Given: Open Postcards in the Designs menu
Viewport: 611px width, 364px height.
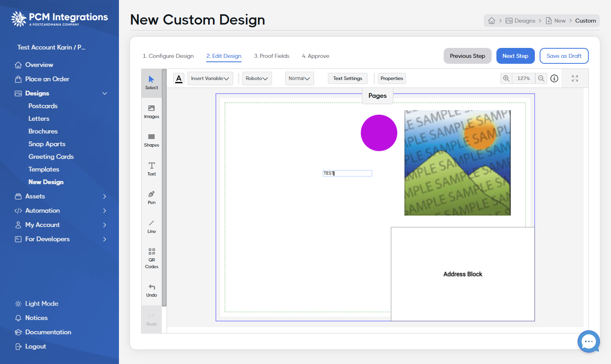Looking at the screenshot, I should pyautogui.click(x=43, y=106).
